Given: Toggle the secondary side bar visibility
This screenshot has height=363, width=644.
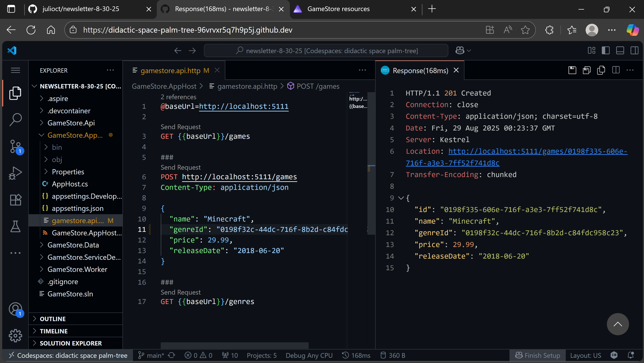Looking at the screenshot, I should (634, 51).
